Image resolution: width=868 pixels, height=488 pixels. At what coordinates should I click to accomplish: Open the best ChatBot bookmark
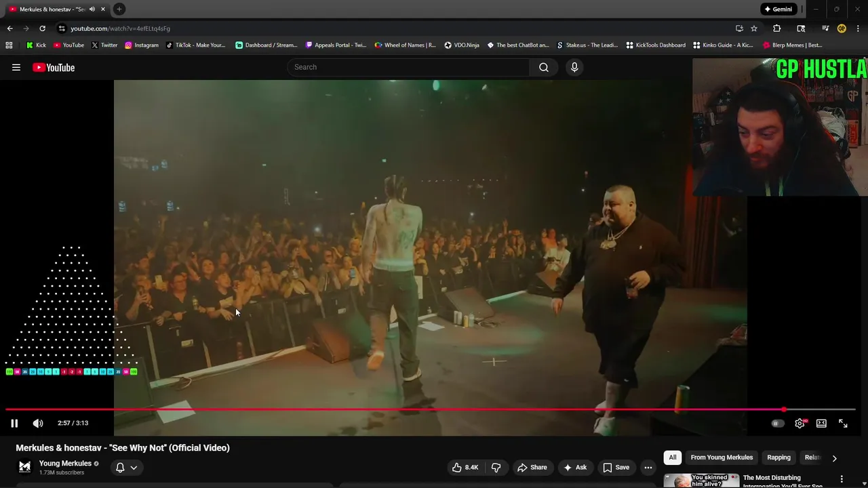(x=518, y=45)
